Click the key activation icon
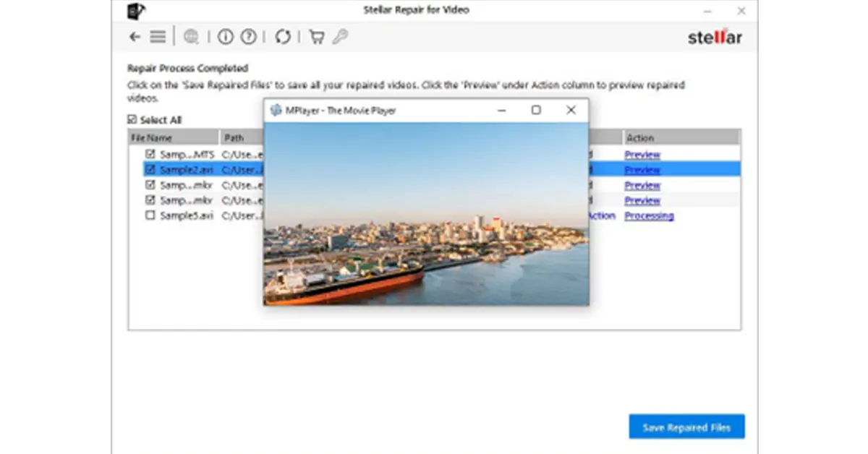Screen dimensions: 868x454 339,37
